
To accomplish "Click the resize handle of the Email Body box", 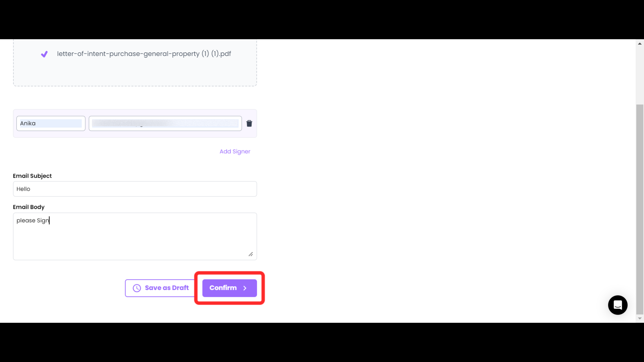I will [x=251, y=254].
